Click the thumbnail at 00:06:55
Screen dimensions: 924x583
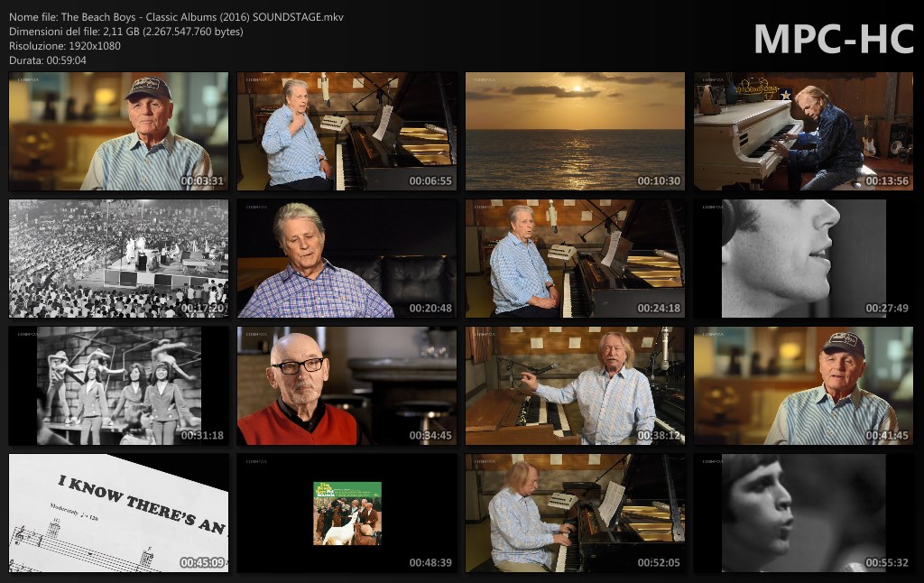[346, 132]
